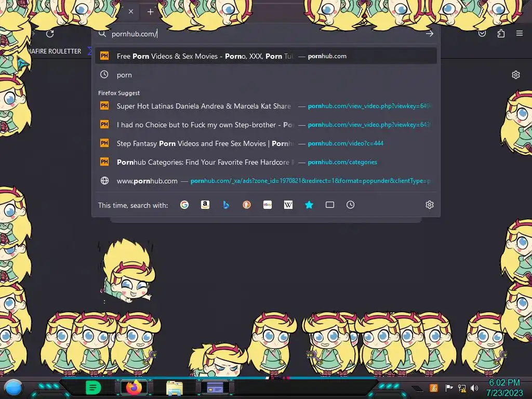Focus the address bar text field
The height and width of the screenshot is (399, 532).
point(267,34)
